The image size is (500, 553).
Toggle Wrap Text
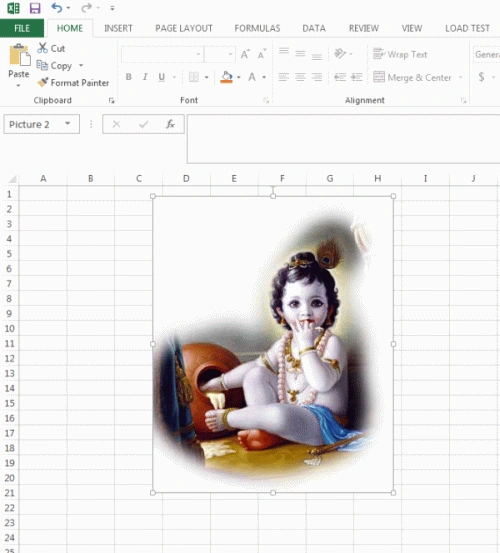pyautogui.click(x=400, y=54)
